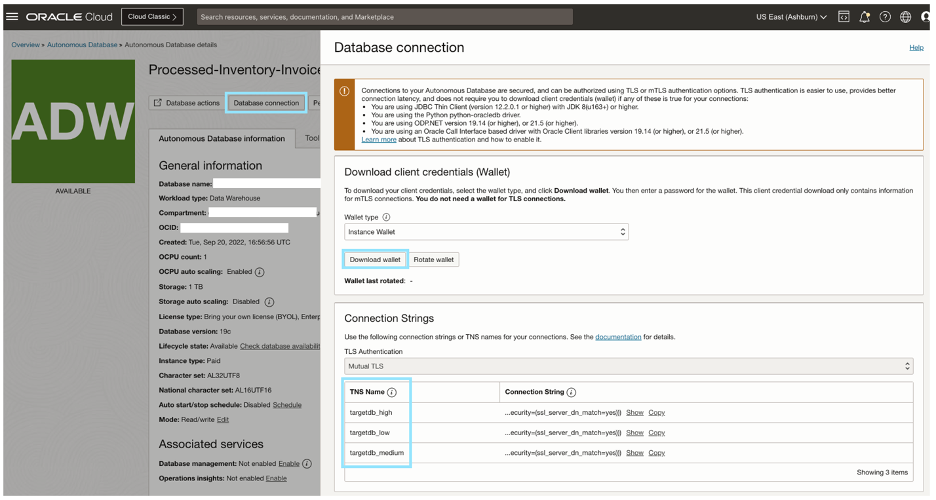The image size is (936, 500).
Task: Click the Download wallet button
Action: 375,260
